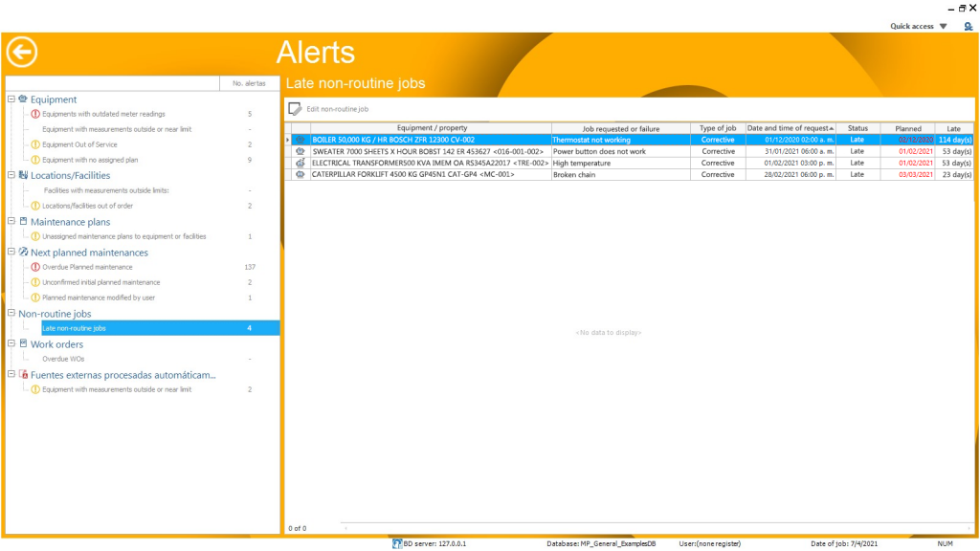Click the Maintenance plans category icon
The image size is (980, 551).
point(23,221)
